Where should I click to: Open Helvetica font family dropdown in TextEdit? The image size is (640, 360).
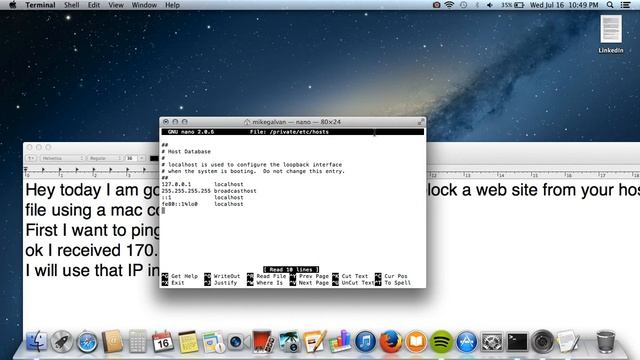(x=62, y=158)
